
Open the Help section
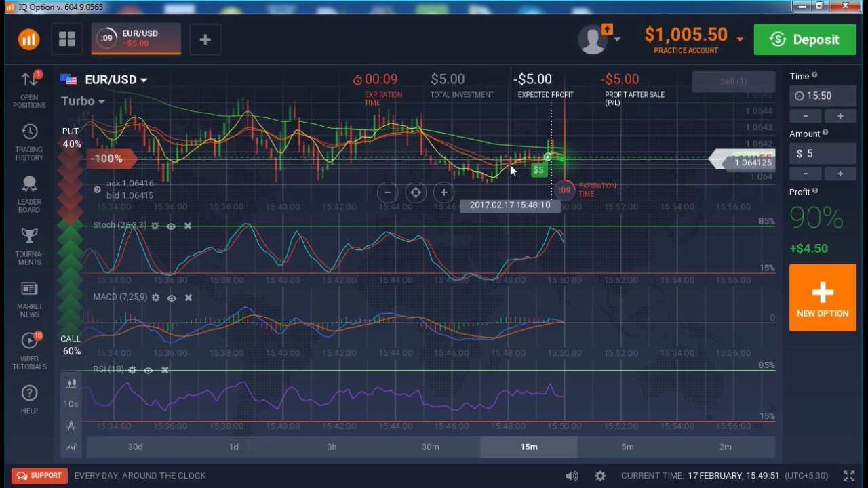[29, 399]
